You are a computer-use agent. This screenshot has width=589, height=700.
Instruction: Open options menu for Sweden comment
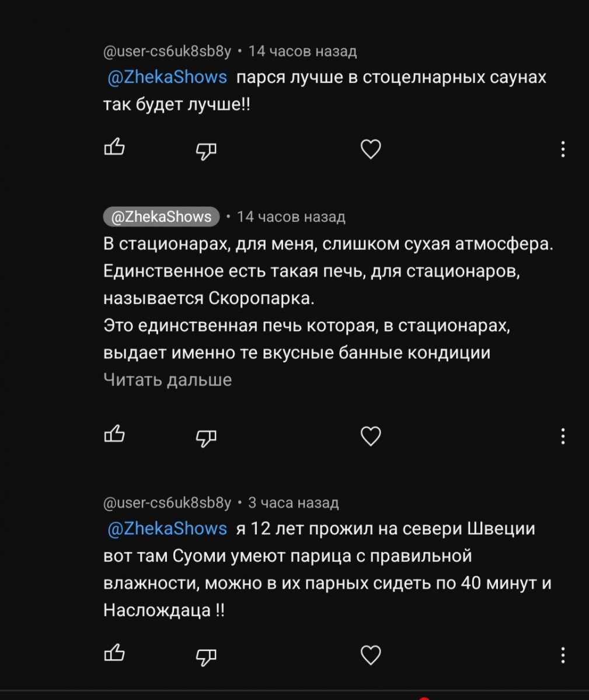pos(563,654)
